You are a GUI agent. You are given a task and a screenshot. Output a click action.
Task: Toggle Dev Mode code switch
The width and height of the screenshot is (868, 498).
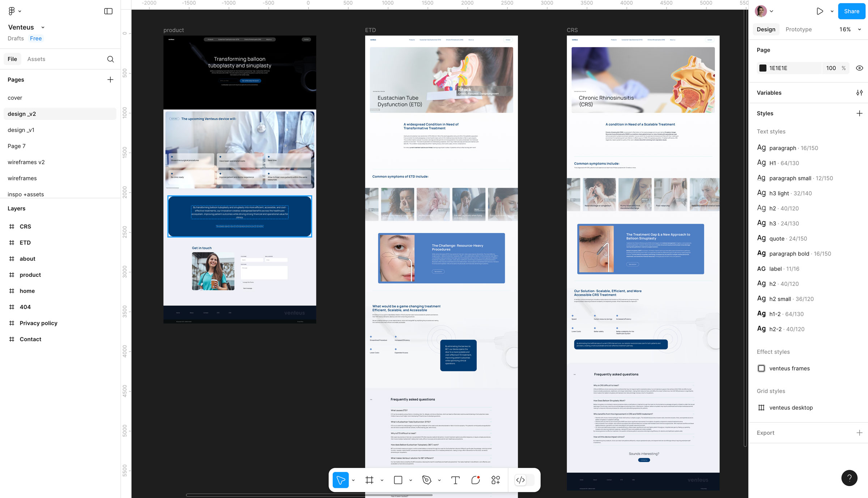click(524, 480)
